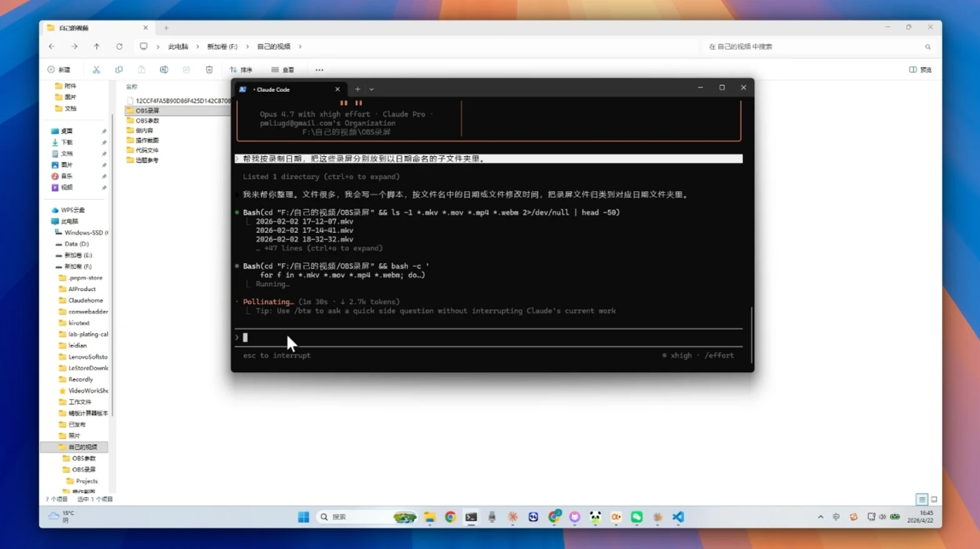This screenshot has height=549, width=980.
Task: Open the Windows Start button
Action: (304, 517)
